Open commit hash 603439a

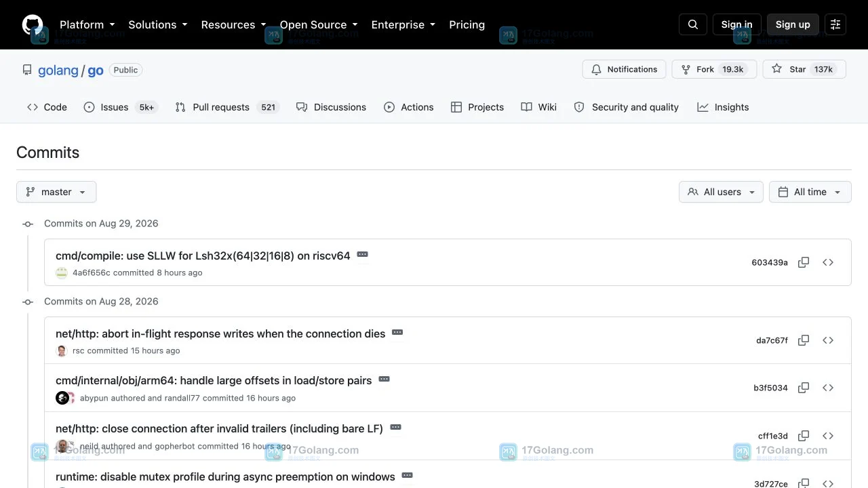point(770,262)
